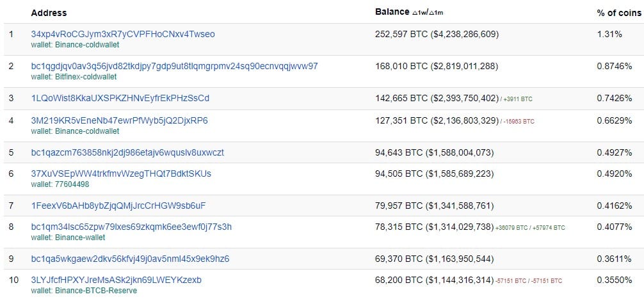
Task: Open address bc1qazcm763858nkj2dj986etajv6wquslv8uxwczt
Action: pos(128,152)
